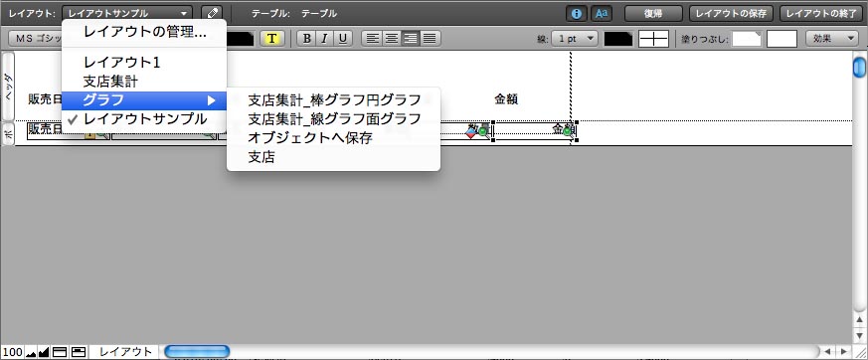Toggle italic text formatting

(x=325, y=38)
